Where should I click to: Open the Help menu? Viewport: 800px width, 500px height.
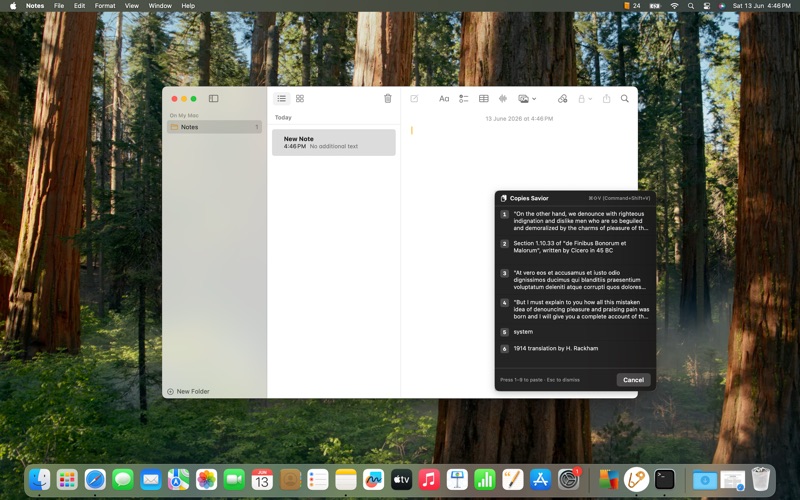(x=188, y=6)
